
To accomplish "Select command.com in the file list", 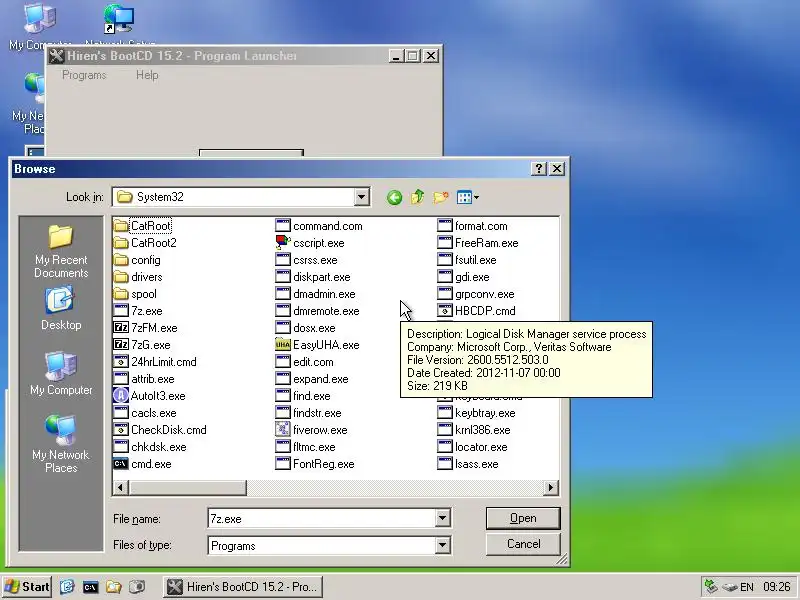I will (x=319, y=226).
